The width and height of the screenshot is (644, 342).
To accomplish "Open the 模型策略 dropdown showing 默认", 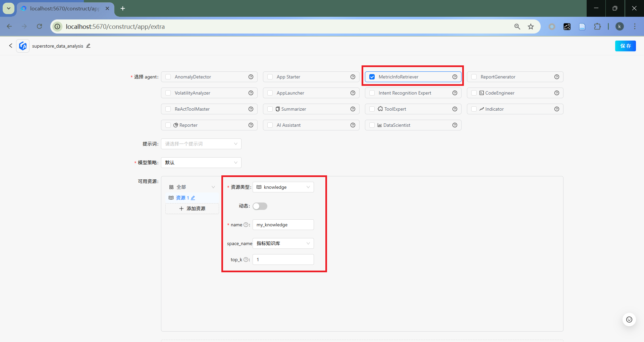I will coord(201,163).
